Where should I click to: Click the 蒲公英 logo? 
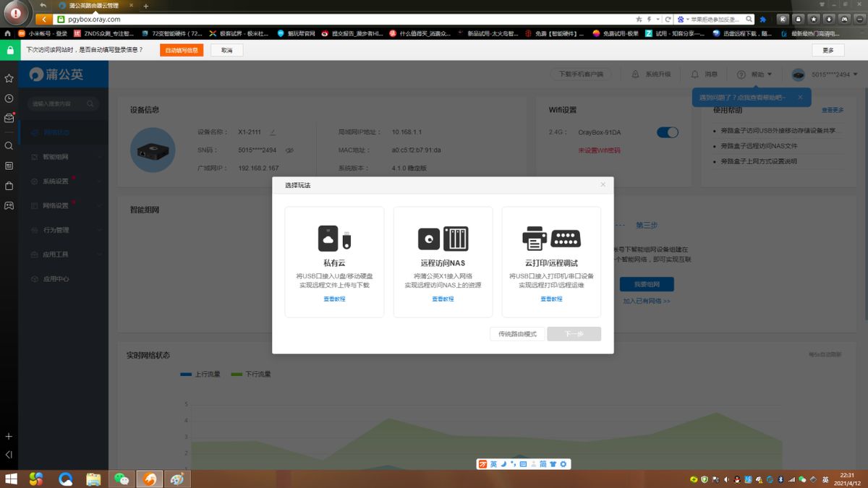coord(57,74)
